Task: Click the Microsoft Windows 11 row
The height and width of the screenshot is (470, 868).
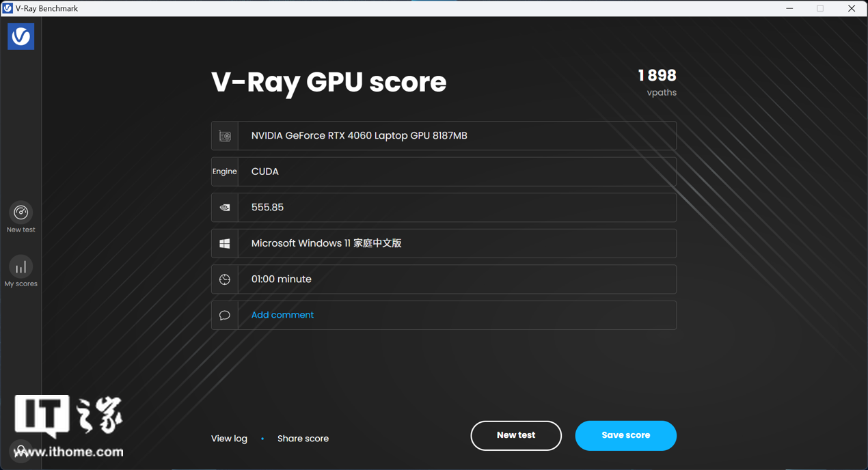Action: tap(457, 244)
